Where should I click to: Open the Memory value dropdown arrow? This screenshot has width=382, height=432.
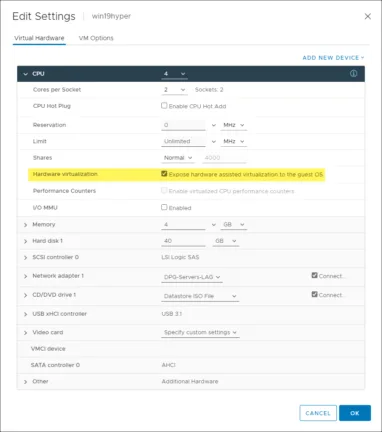click(214, 225)
